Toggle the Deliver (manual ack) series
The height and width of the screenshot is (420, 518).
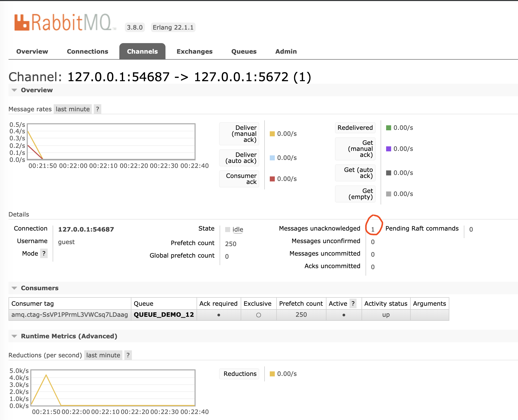[239, 134]
